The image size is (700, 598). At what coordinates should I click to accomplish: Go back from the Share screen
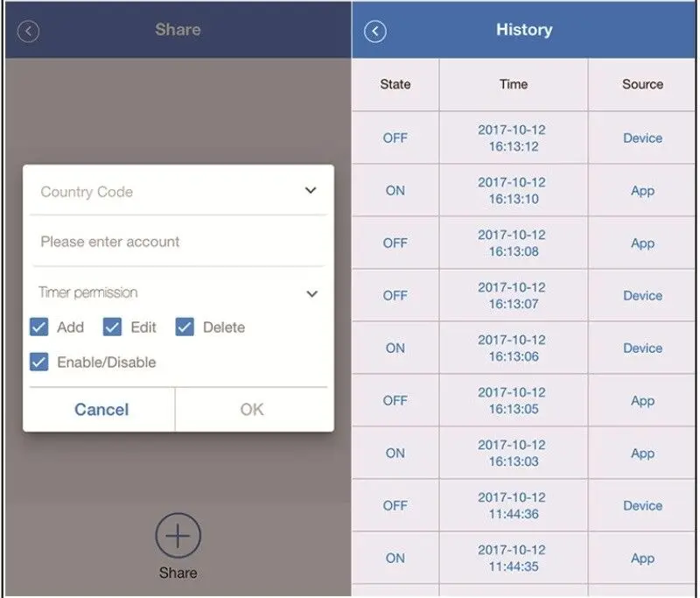(x=28, y=32)
